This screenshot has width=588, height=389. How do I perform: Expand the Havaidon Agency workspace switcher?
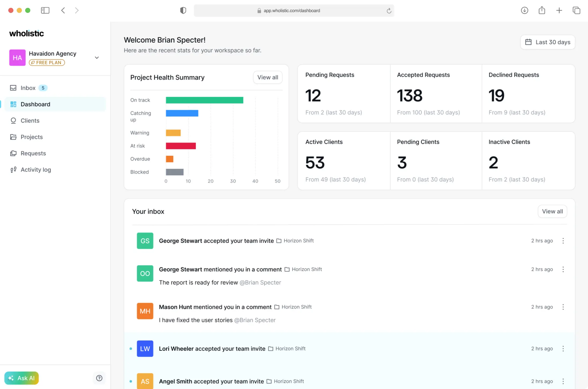tap(97, 58)
